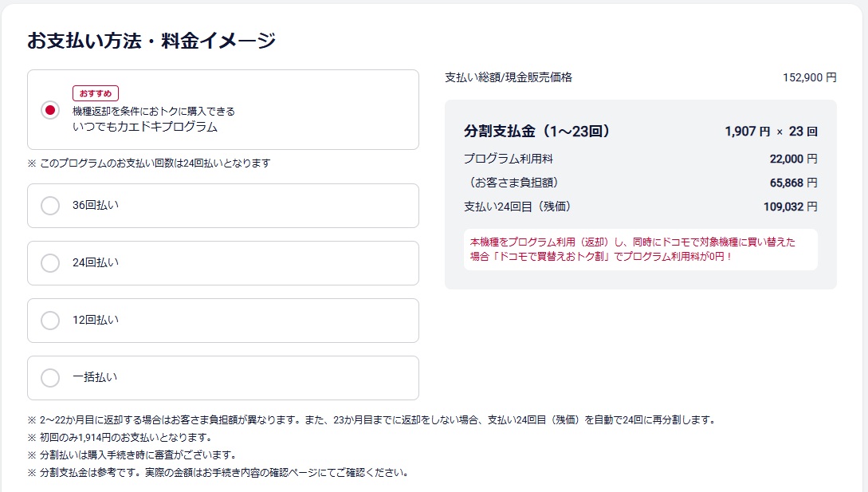The width and height of the screenshot is (868, 492).
Task: Click the 一括払い label text
Action: pyautogui.click(x=95, y=378)
